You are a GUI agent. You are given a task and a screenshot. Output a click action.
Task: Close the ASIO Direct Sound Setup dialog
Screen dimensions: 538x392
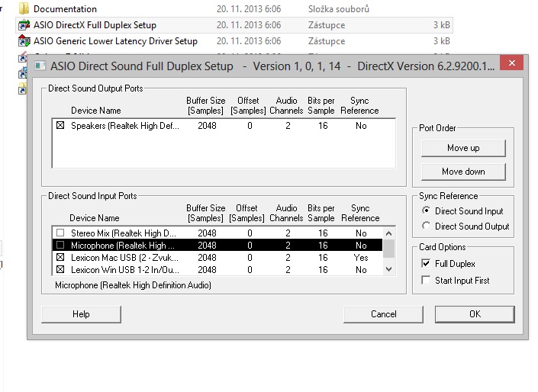click(511, 63)
